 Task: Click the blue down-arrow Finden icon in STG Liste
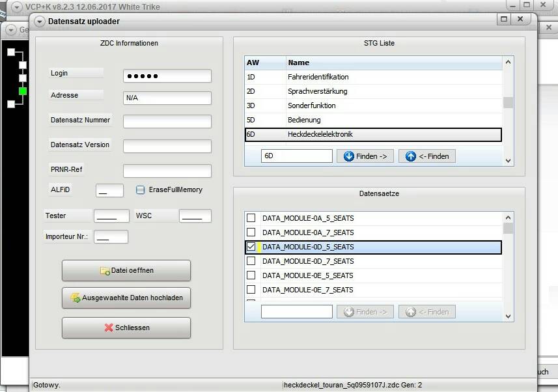click(348, 156)
